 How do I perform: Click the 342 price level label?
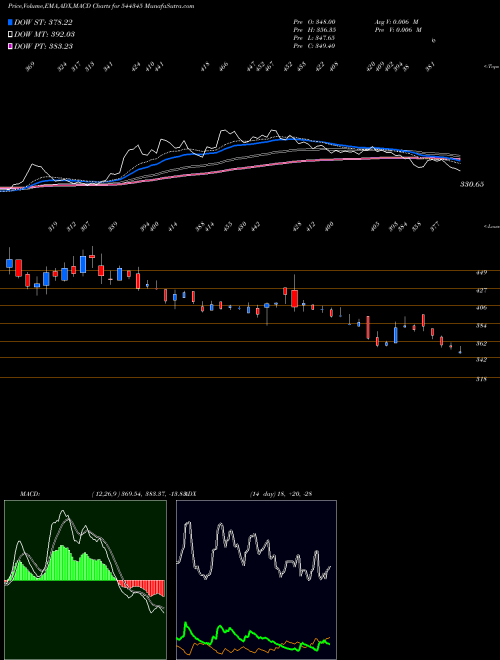(x=481, y=359)
